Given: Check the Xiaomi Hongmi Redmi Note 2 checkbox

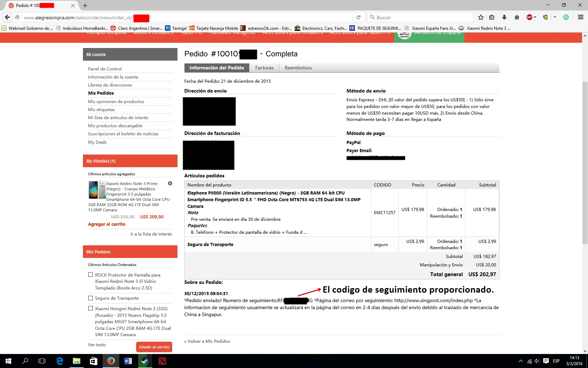Looking at the screenshot, I should point(90,308).
